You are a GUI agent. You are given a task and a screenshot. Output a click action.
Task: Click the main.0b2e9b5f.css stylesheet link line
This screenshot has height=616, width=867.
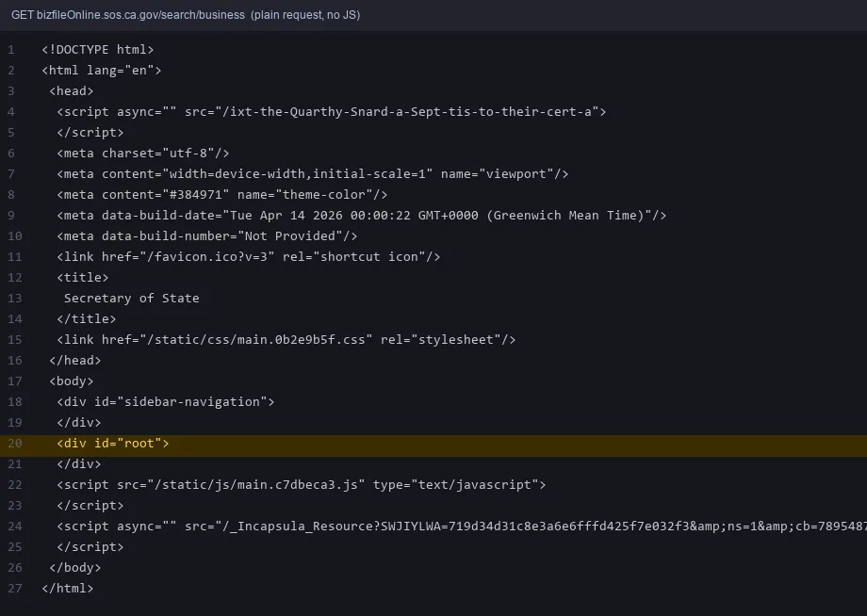tap(286, 340)
